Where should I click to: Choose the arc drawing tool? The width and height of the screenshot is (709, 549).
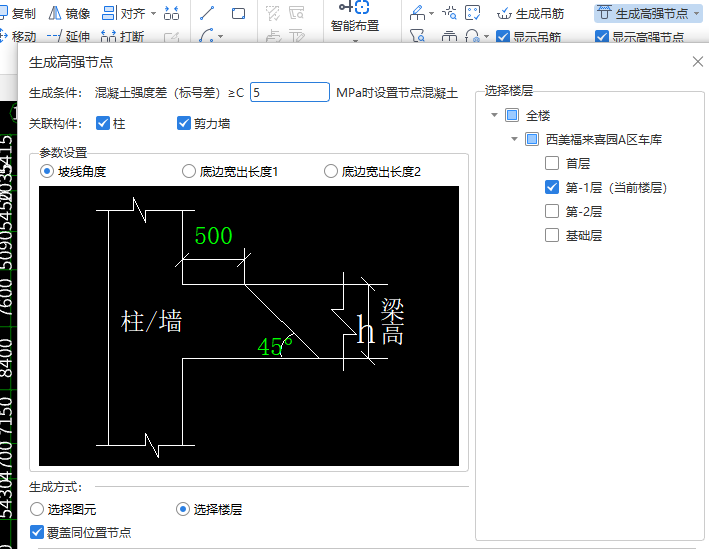click(206, 36)
